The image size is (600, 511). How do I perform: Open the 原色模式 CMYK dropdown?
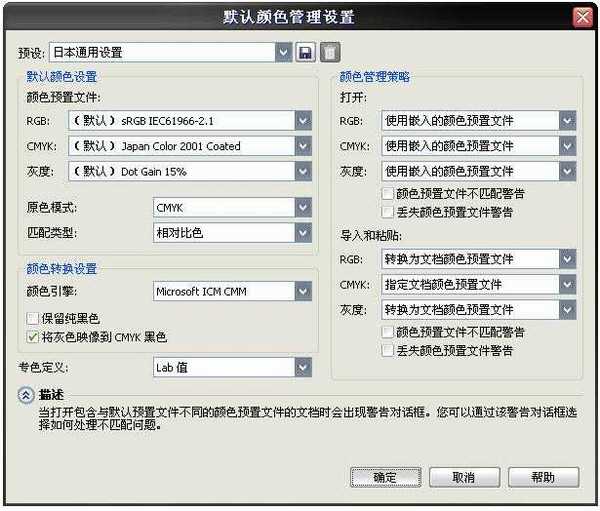click(x=303, y=208)
